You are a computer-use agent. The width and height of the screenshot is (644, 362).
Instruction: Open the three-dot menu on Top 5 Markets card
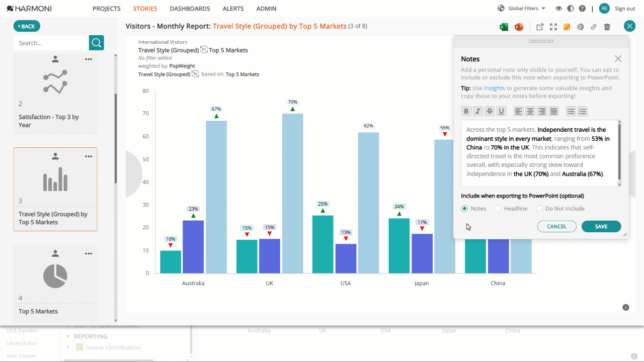pyautogui.click(x=89, y=253)
